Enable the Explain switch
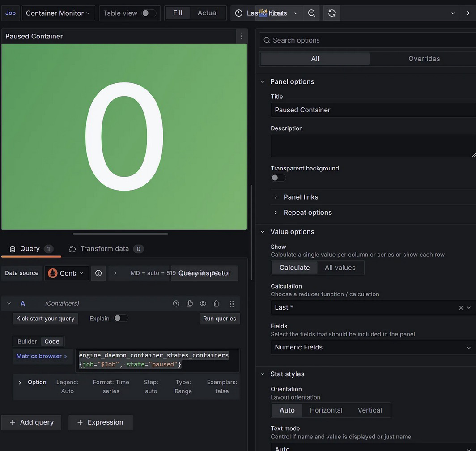The image size is (476, 451). (x=120, y=318)
